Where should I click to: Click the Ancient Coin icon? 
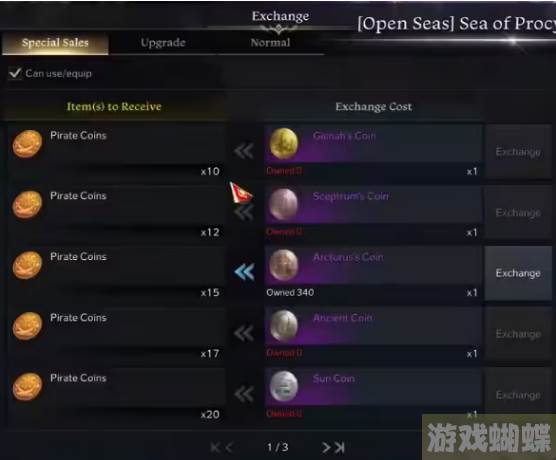point(284,326)
